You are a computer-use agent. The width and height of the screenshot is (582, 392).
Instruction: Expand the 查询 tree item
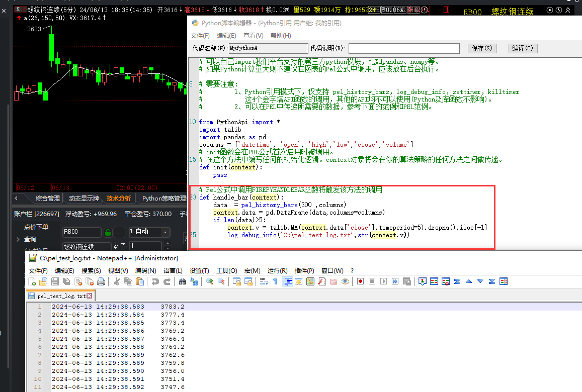pos(18,239)
